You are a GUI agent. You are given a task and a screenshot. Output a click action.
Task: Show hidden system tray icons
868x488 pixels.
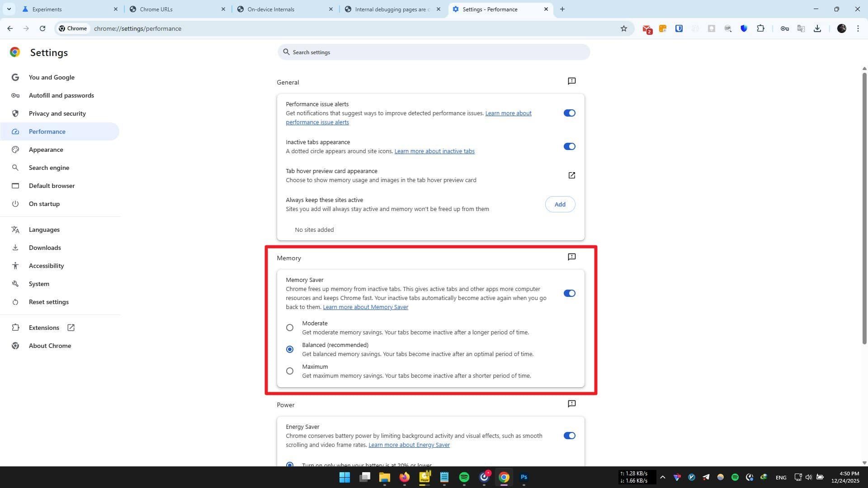[662, 477]
